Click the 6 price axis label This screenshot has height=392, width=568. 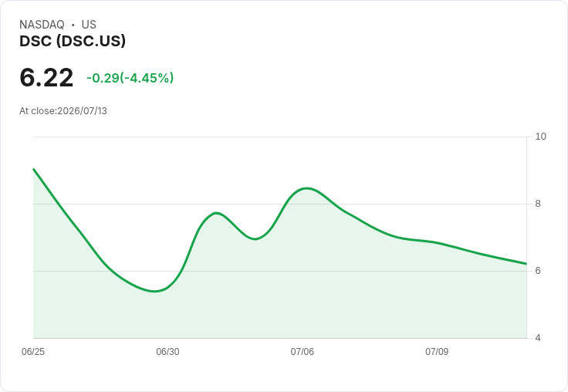tap(538, 271)
